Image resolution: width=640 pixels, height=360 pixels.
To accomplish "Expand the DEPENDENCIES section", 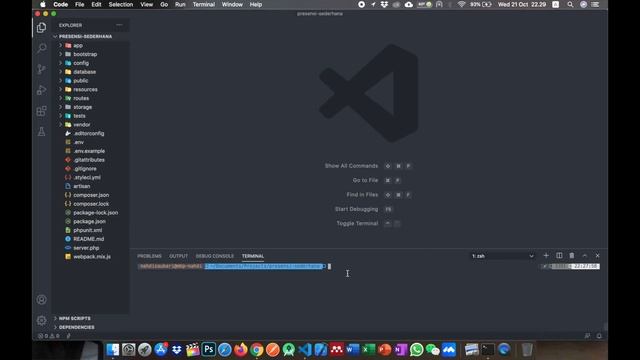I will point(76,327).
